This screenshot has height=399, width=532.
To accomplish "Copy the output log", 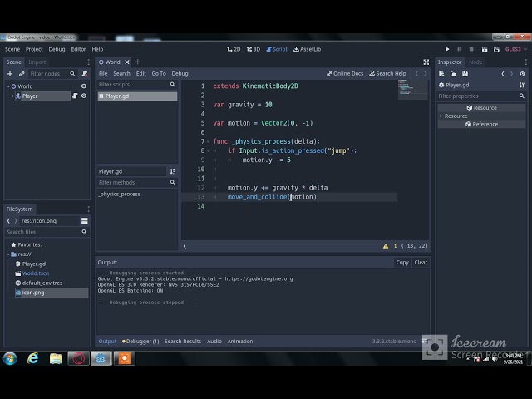I will click(x=402, y=263).
